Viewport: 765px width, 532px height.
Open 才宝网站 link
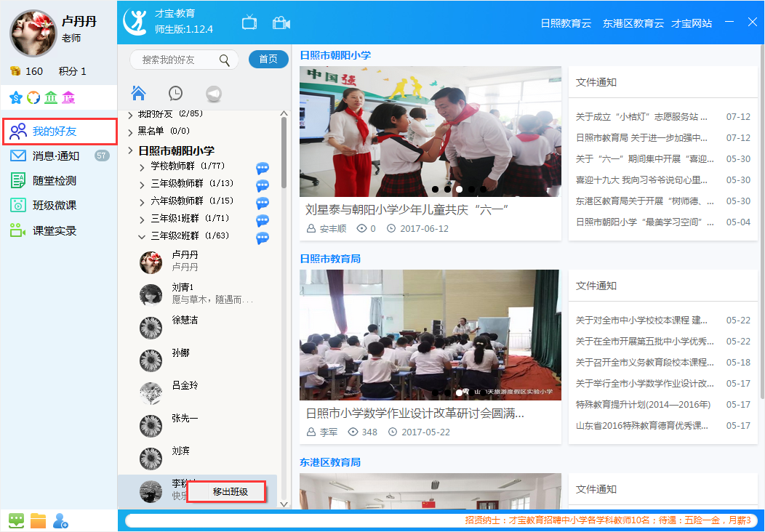pyautogui.click(x=692, y=23)
